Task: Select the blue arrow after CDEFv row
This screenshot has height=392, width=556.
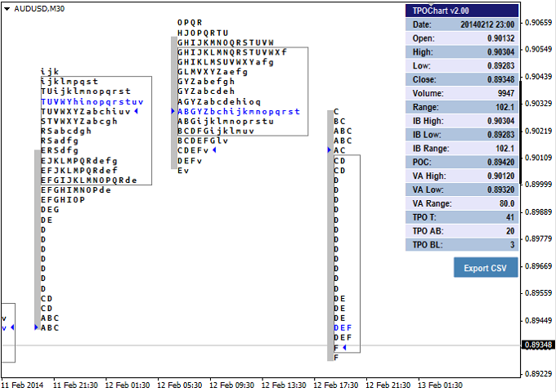Action: click(x=213, y=150)
